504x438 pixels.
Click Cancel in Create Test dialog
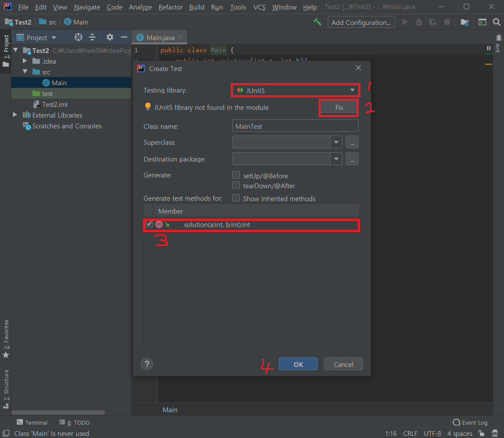[343, 364]
